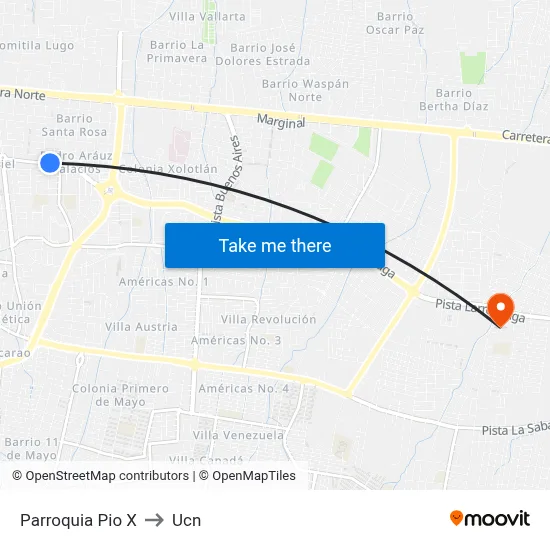The width and height of the screenshot is (550, 550).
Task: Select the Barrio Bertha Díaz label
Action: pyautogui.click(x=454, y=100)
